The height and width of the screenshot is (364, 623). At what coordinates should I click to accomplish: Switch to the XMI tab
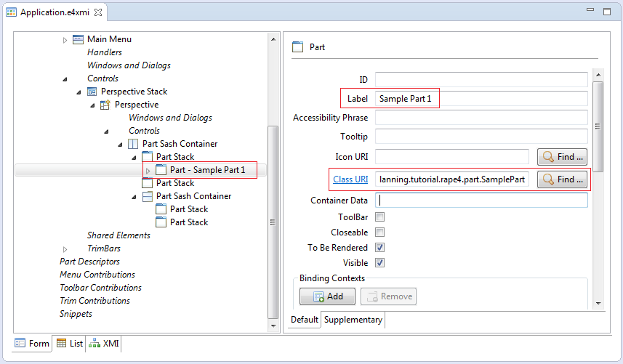click(104, 344)
